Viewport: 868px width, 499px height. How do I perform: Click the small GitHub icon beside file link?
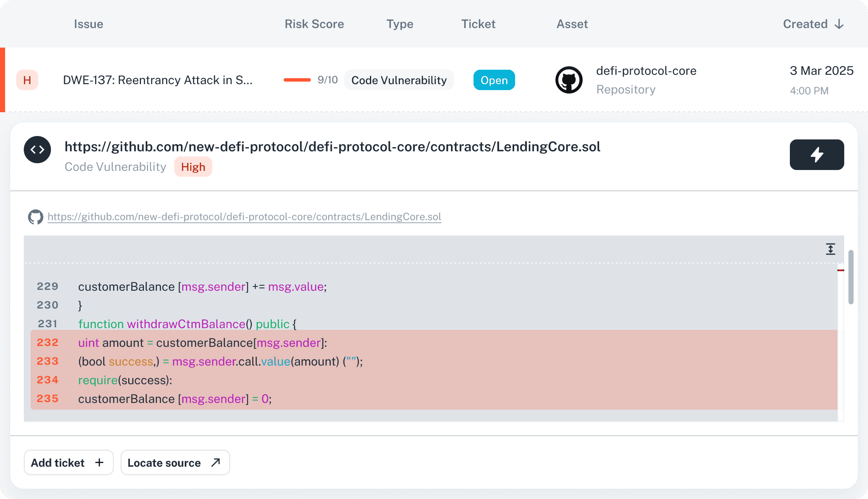click(36, 217)
